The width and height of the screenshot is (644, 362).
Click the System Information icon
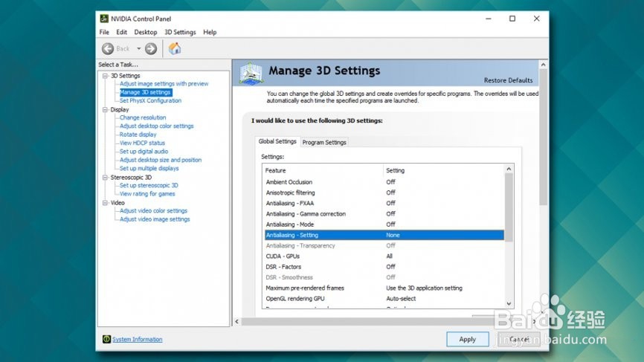(x=106, y=339)
